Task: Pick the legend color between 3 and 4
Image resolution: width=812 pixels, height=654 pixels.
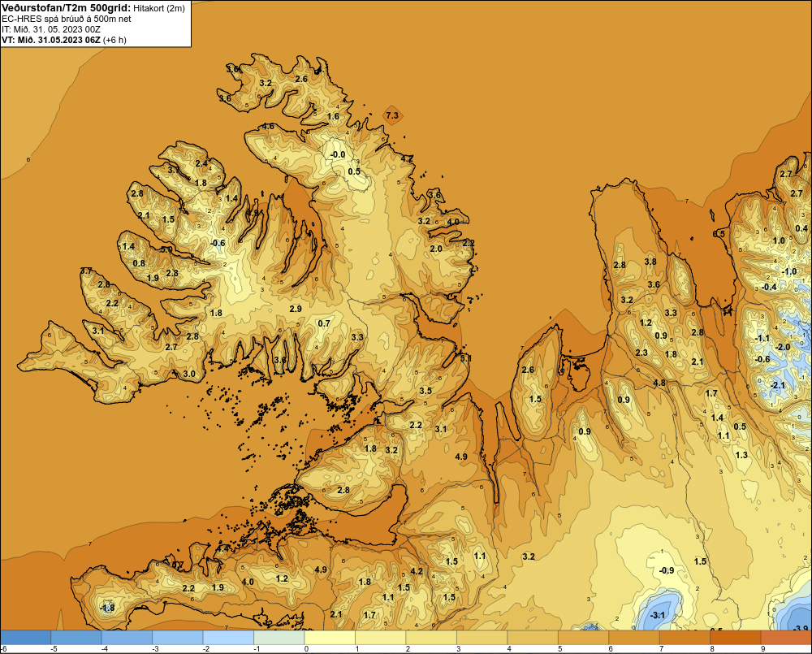Action: (482, 637)
